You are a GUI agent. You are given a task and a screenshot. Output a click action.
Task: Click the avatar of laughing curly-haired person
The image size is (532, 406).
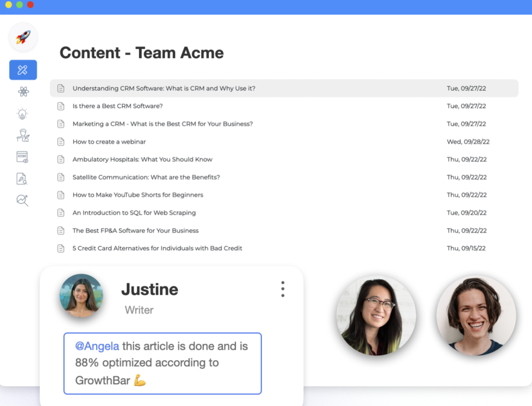(476, 315)
